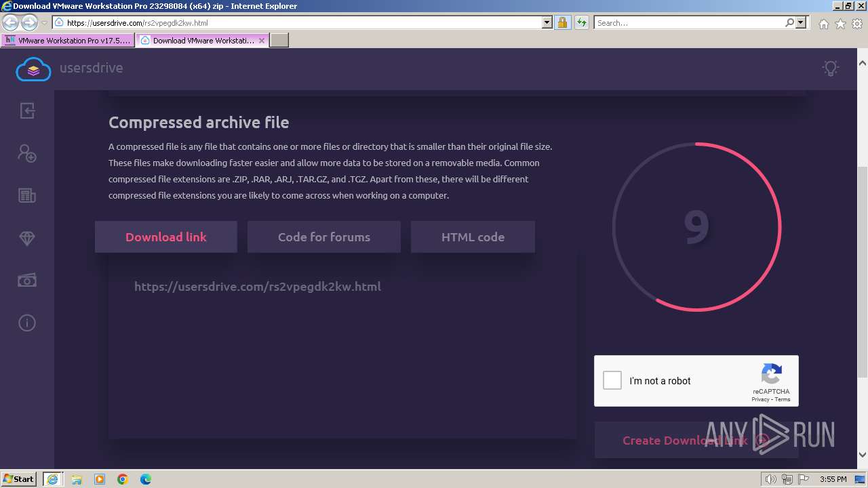Open the browser Home icon
The width and height of the screenshot is (868, 488).
click(x=823, y=24)
